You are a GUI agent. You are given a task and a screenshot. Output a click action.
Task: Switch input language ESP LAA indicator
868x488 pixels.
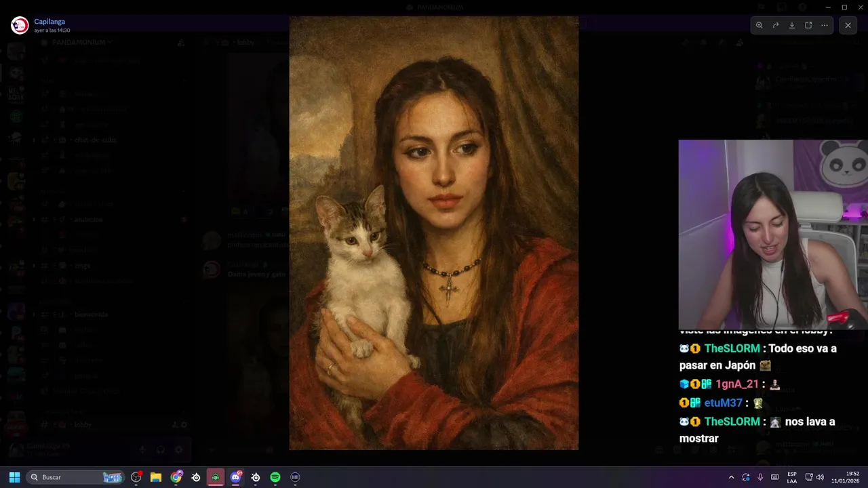click(x=792, y=477)
